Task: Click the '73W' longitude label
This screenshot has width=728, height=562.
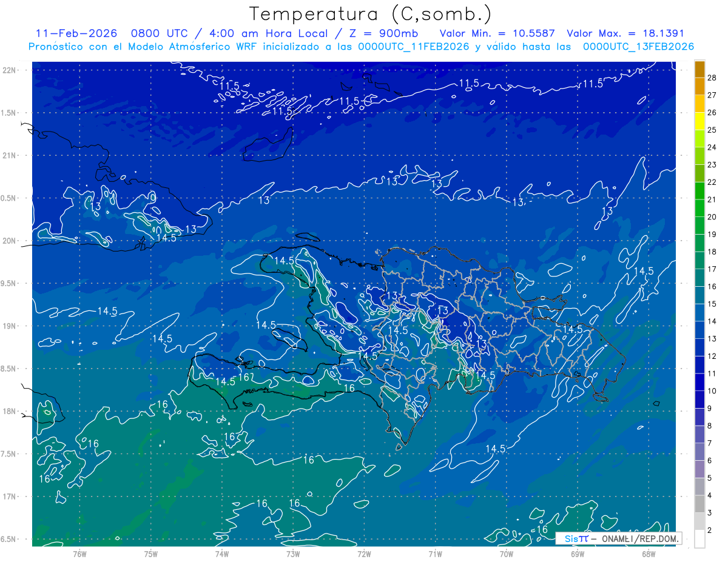Action: [x=293, y=553]
